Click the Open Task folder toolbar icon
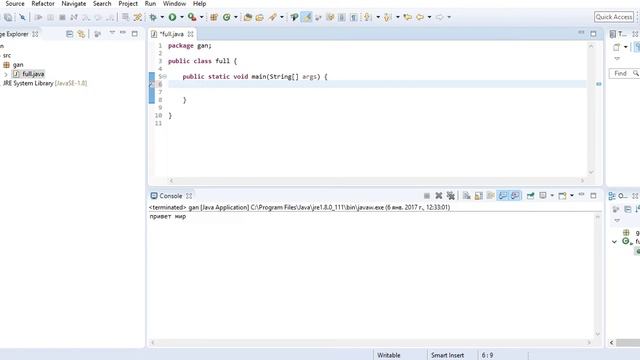 click(260, 17)
